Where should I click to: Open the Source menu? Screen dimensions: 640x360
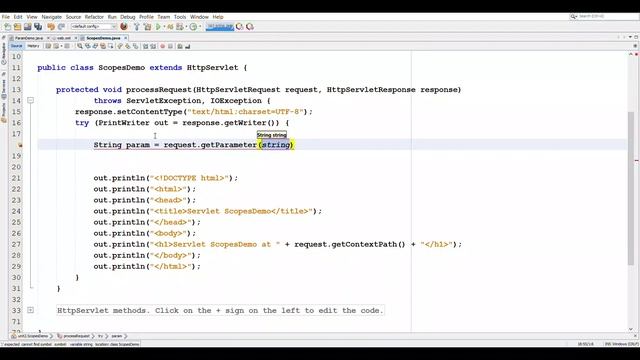tap(73, 17)
